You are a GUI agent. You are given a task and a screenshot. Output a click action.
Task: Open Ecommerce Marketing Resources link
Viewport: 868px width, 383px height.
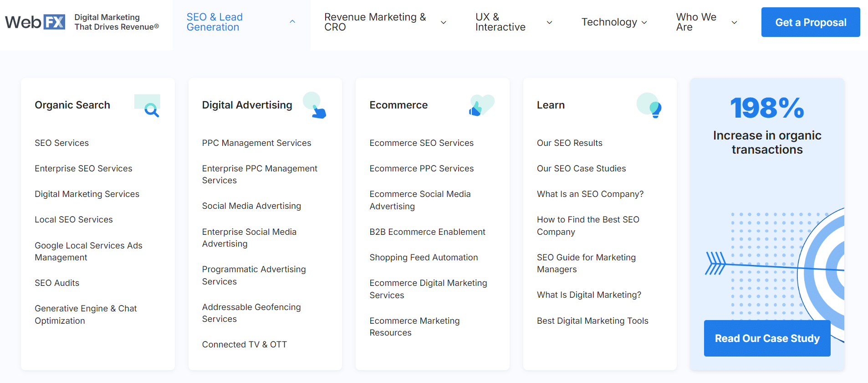pyautogui.click(x=414, y=326)
